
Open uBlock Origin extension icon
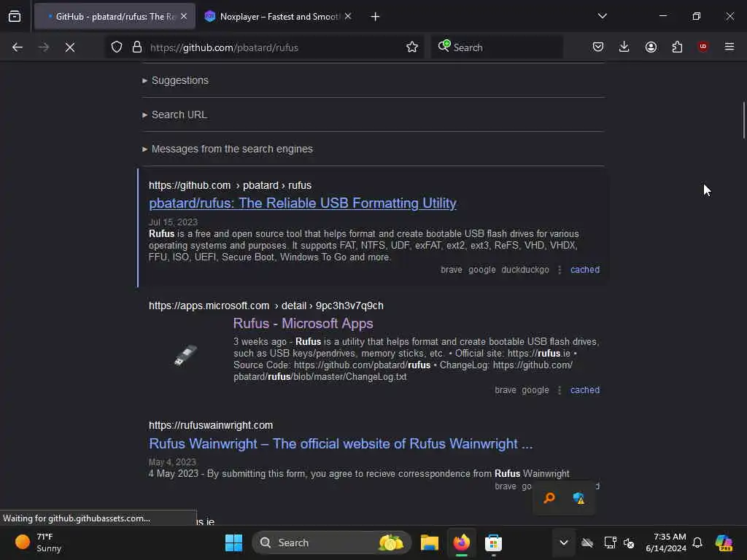click(703, 47)
